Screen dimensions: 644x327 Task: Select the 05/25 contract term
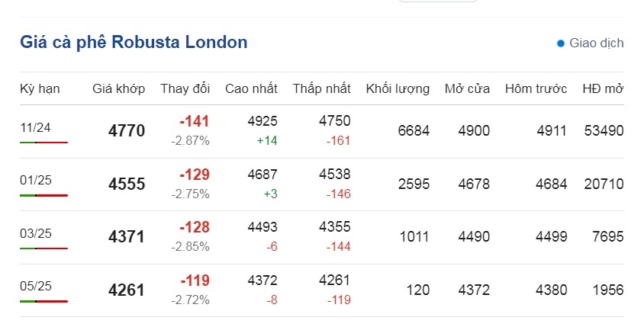coord(36,286)
